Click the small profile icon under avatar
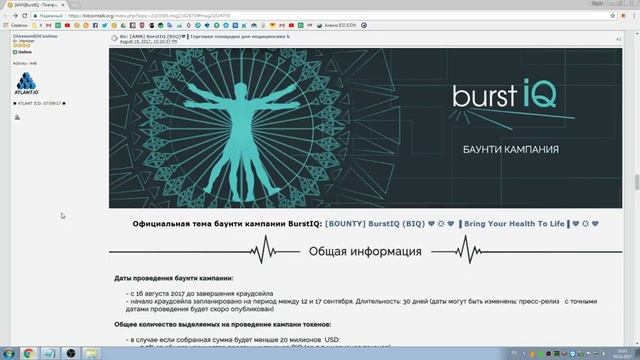The width and height of the screenshot is (640, 360). [x=17, y=117]
